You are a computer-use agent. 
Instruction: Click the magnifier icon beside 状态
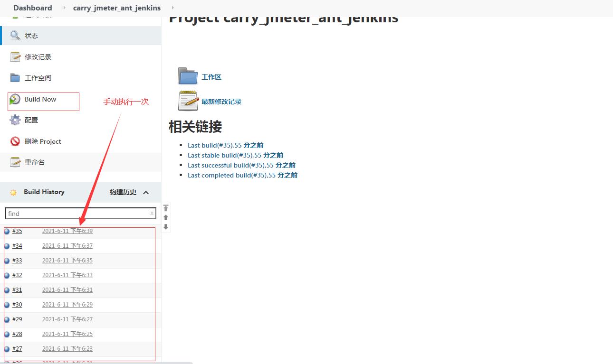point(15,36)
